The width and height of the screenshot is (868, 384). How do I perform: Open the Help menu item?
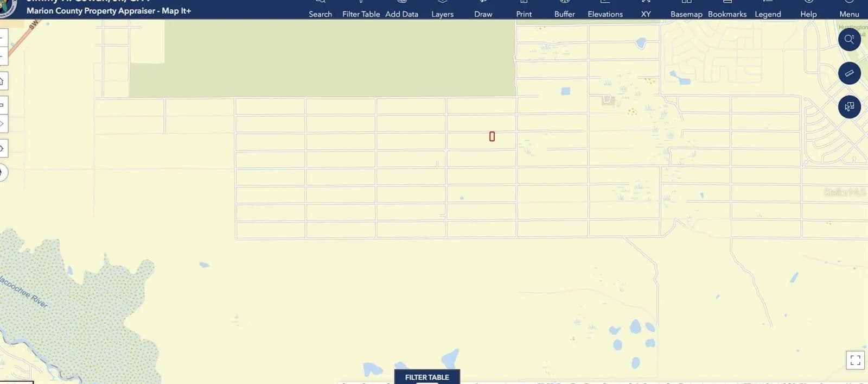click(808, 10)
